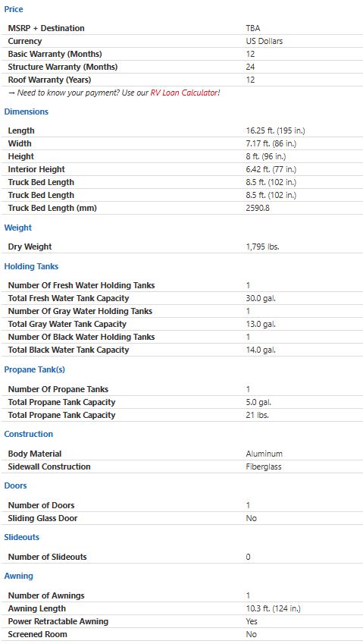Select the Holding Tanks section heading
Image resolution: width=363 pixels, height=644 pixels.
[31, 266]
